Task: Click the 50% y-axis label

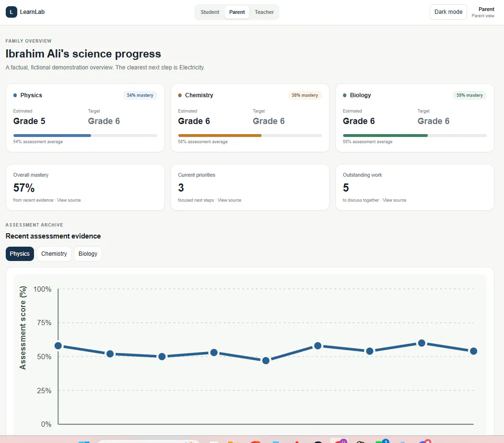Action: pyautogui.click(x=44, y=357)
